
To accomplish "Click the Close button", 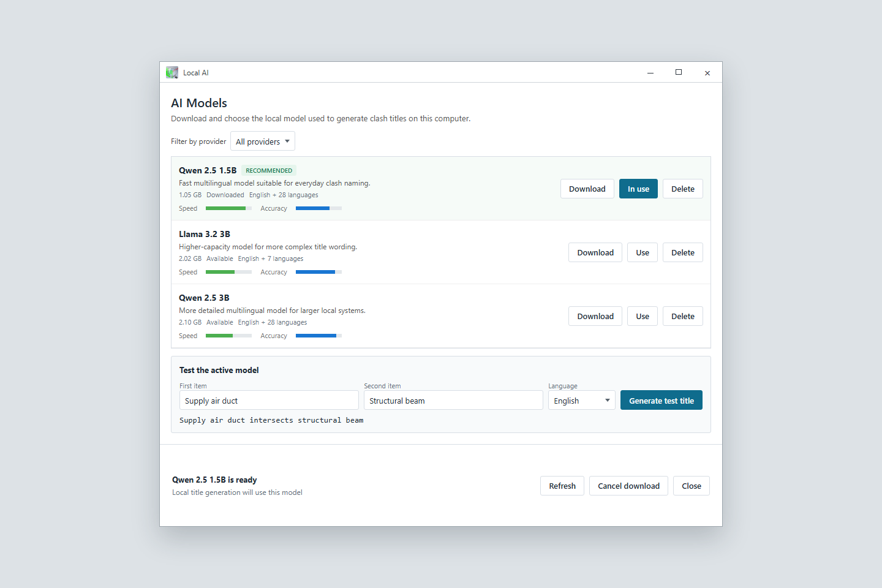I will [692, 486].
